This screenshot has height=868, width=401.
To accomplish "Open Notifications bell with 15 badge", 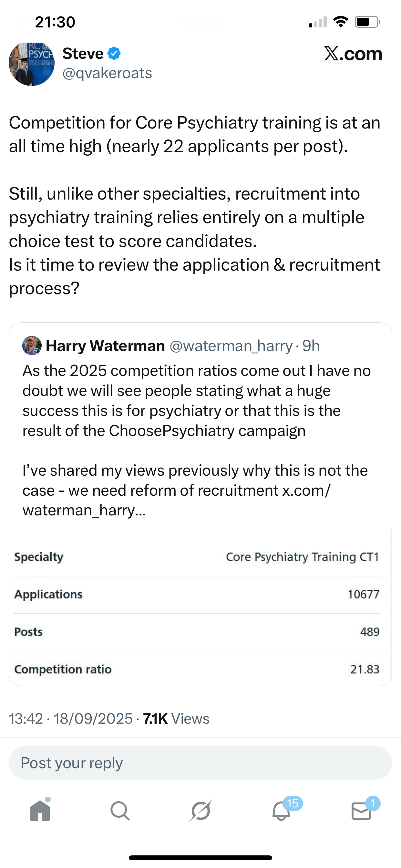I will (281, 811).
